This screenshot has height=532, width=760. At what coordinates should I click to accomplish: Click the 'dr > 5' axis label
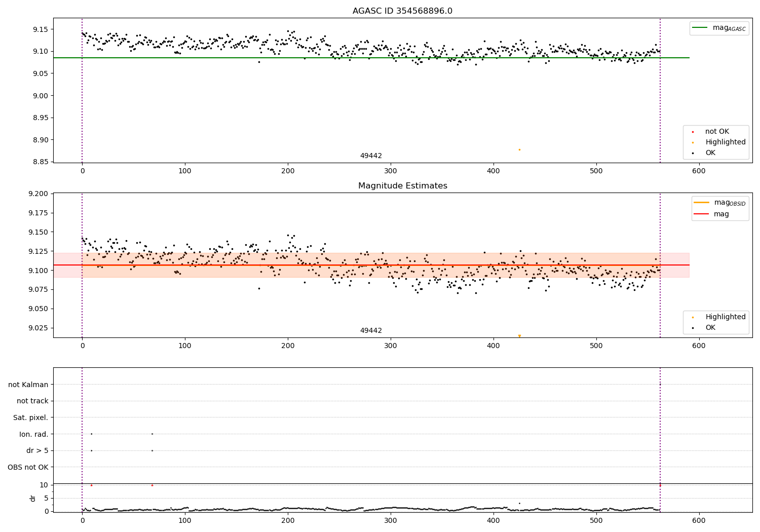(x=37, y=450)
